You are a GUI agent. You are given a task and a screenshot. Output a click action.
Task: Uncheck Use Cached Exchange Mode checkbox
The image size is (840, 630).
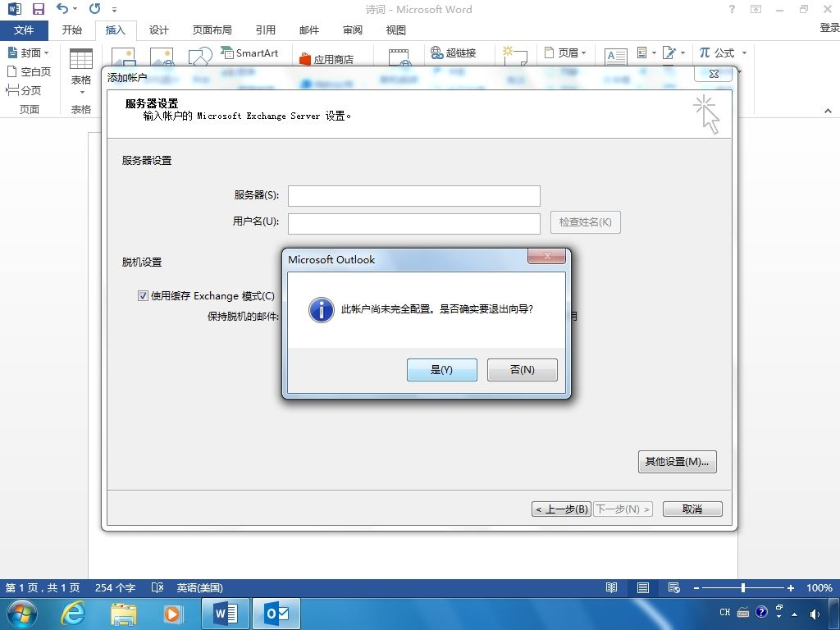[143, 295]
